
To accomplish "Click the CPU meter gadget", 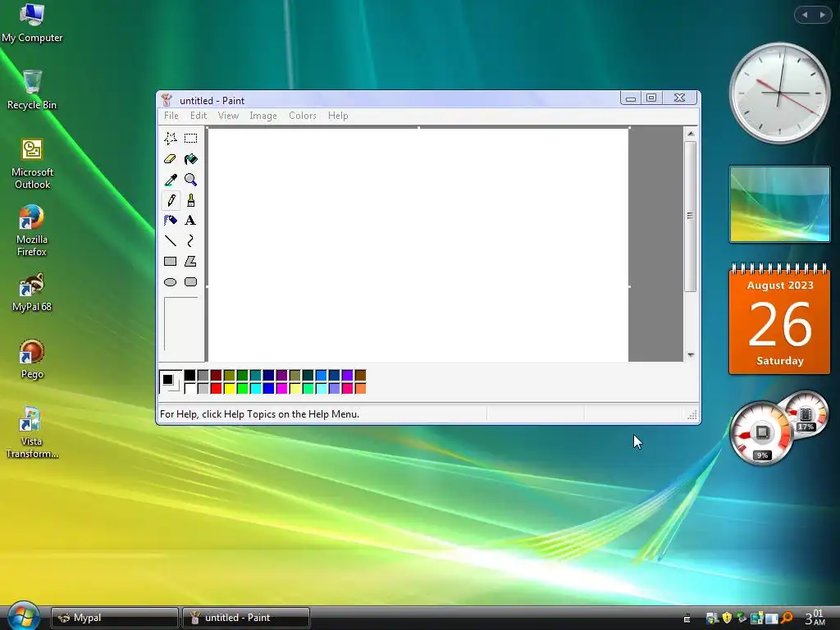I will (761, 433).
